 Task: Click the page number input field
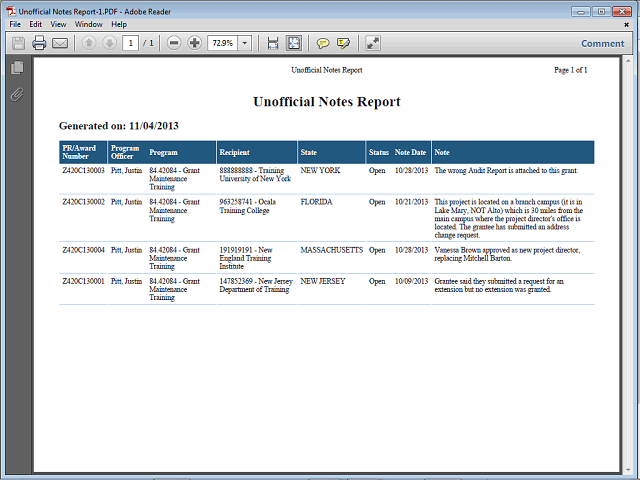pyautogui.click(x=130, y=43)
